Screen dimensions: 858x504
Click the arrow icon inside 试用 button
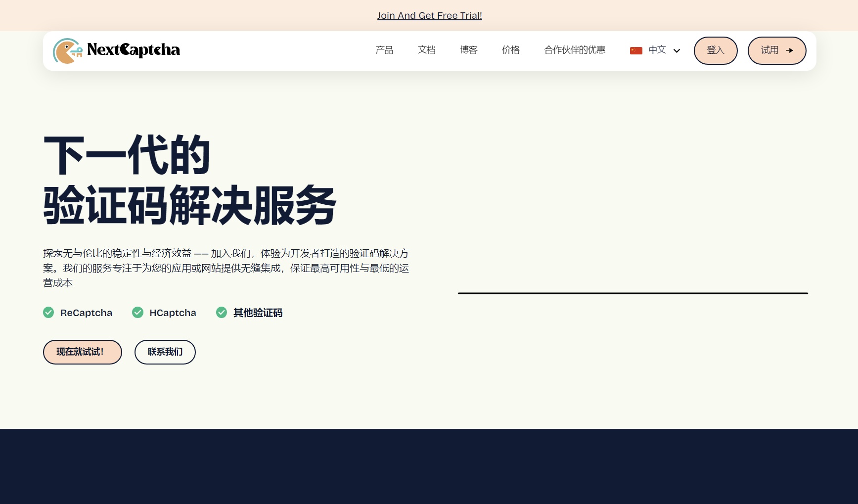pos(790,50)
